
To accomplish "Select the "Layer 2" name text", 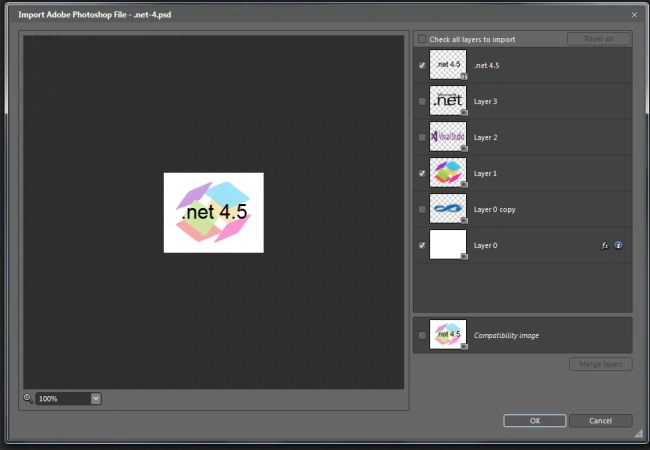I will tap(485, 138).
